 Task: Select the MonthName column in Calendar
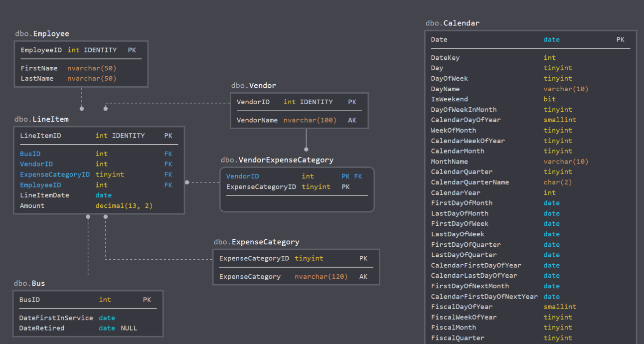click(449, 162)
